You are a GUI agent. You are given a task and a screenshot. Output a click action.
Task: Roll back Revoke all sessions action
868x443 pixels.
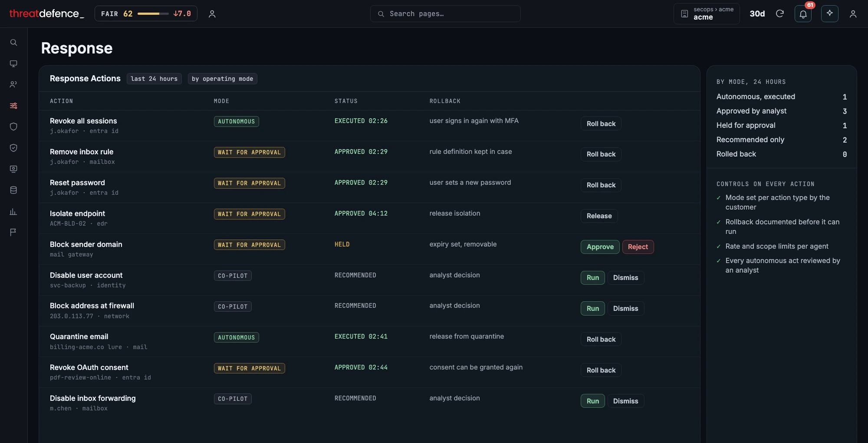(601, 124)
